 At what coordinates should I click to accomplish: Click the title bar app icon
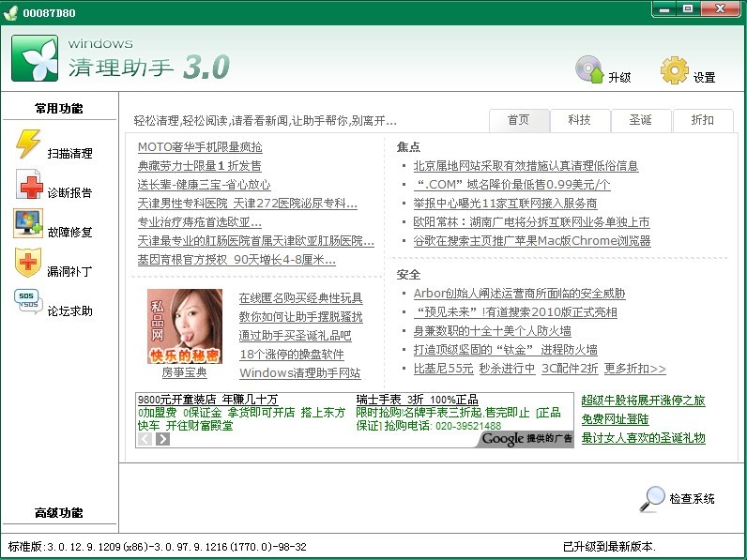(x=10, y=12)
